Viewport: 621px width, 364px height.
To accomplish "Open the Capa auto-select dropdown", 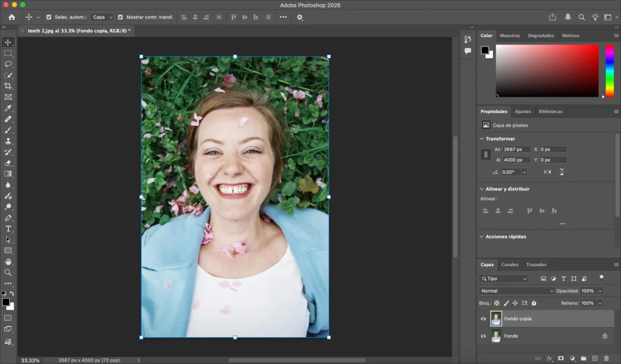I will click(x=102, y=17).
